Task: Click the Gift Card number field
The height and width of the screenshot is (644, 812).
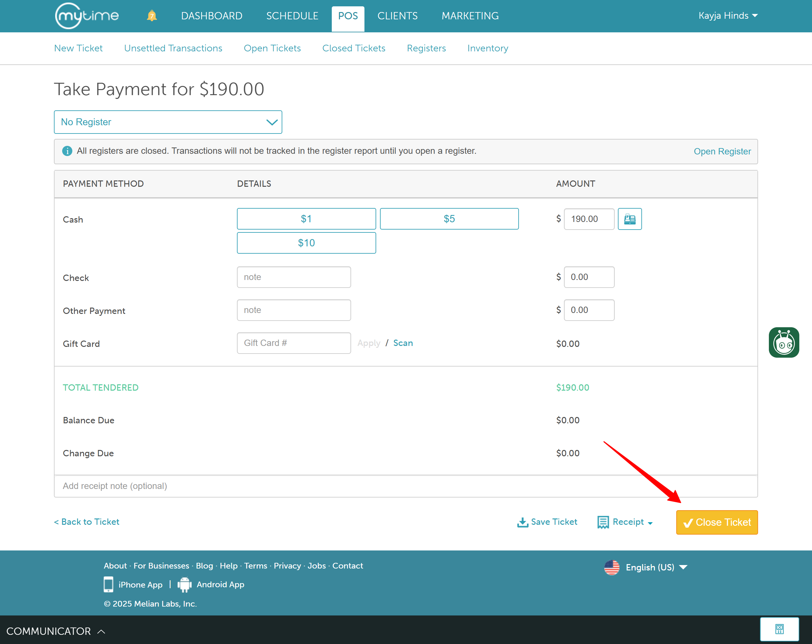Action: click(x=294, y=343)
